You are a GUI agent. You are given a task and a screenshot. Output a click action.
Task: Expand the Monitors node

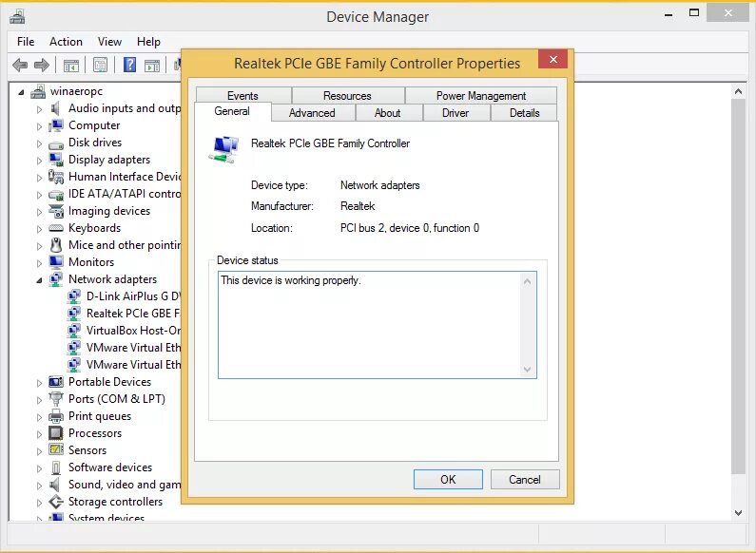point(39,263)
